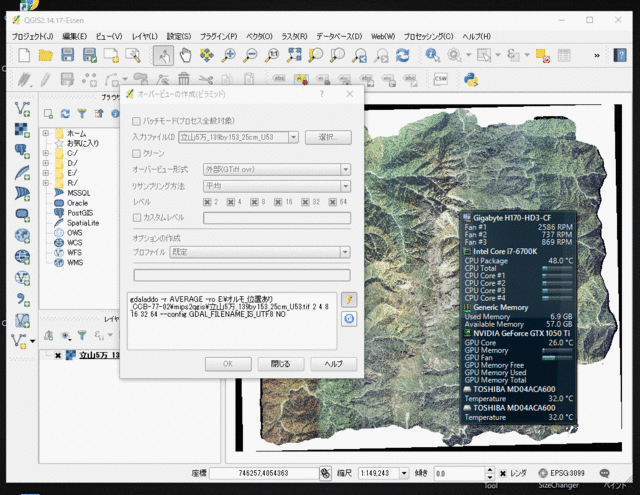The image size is (640, 495).
Task: Save the project with the floppy icon
Action: [67, 55]
